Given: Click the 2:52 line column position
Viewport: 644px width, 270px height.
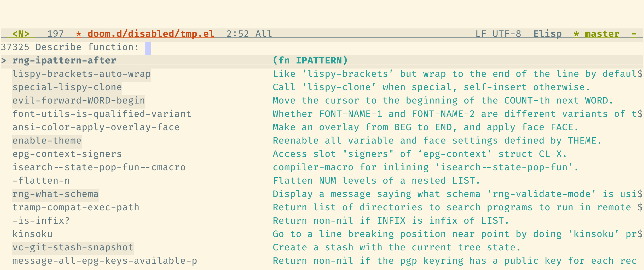Looking at the screenshot, I should 237,34.
